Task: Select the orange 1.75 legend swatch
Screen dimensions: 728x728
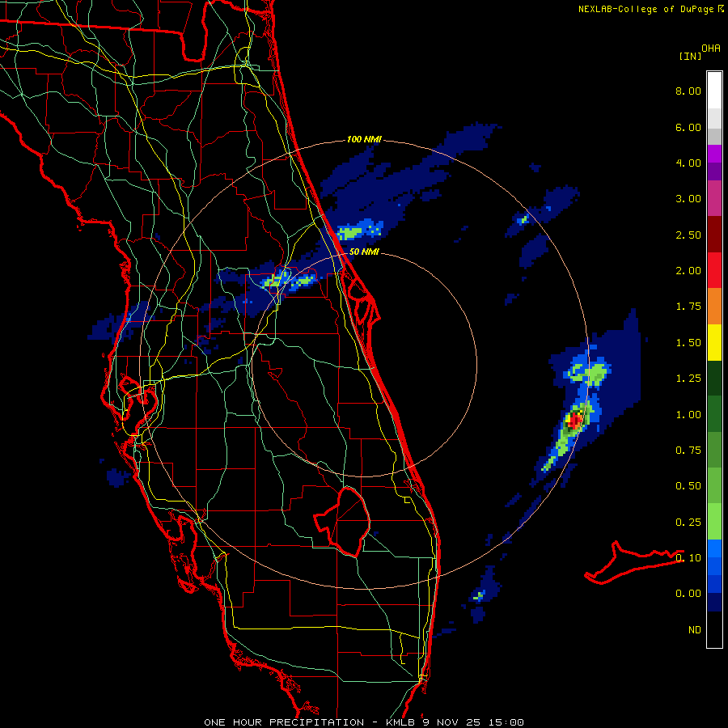Action: [714, 307]
